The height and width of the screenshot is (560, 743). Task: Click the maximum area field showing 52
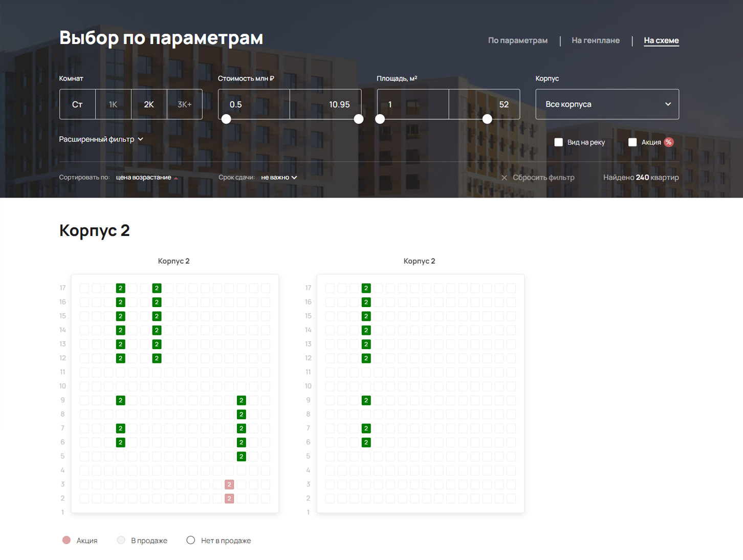485,104
